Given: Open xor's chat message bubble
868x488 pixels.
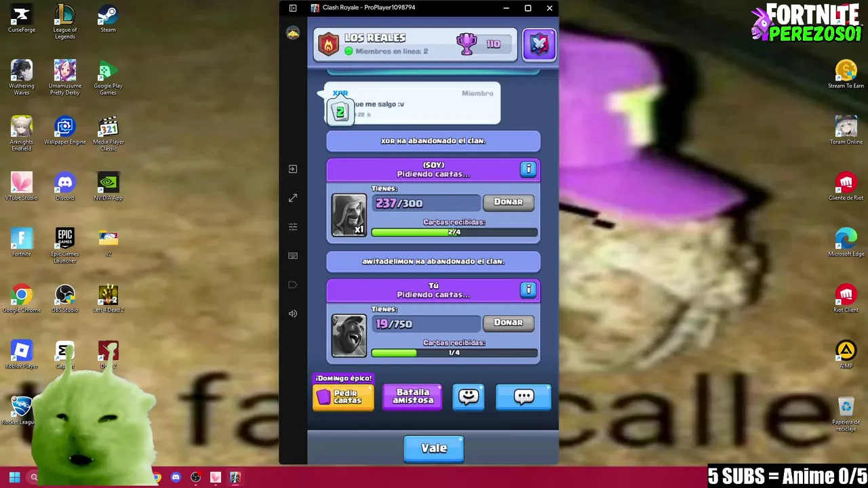Looking at the screenshot, I should pos(412,104).
